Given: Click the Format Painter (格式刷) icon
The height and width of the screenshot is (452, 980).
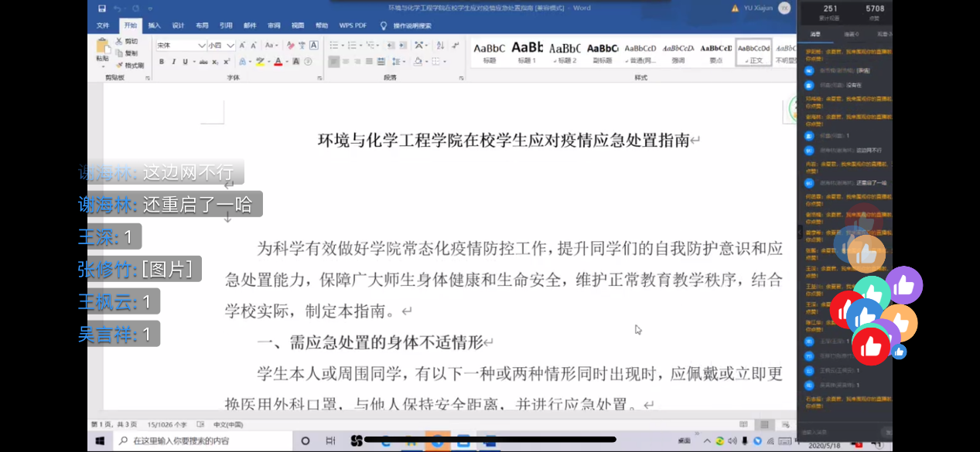Looking at the screenshot, I should (x=119, y=66).
